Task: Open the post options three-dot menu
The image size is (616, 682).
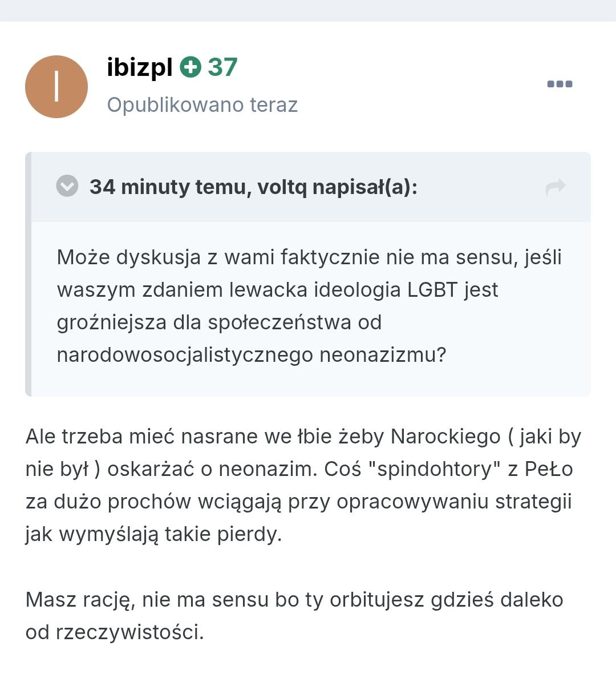Action: click(x=560, y=84)
